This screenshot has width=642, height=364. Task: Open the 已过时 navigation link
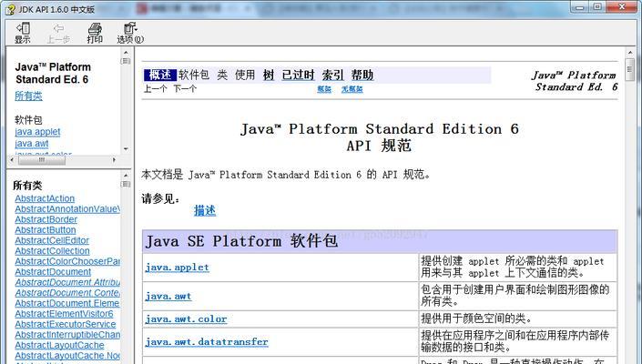point(298,75)
